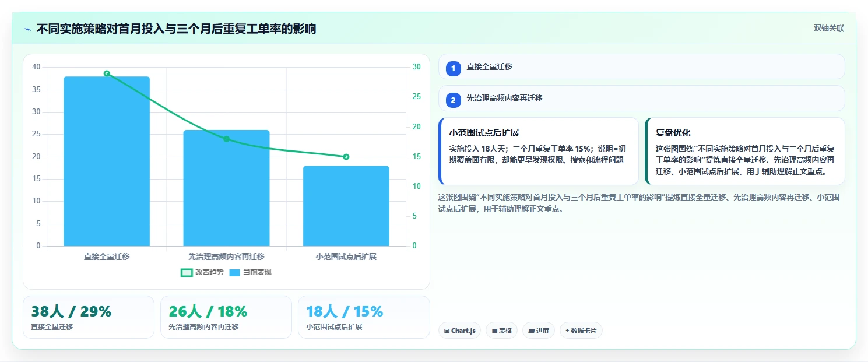Click the right axis value 30
Screen dimensions: 868x362
coord(416,67)
